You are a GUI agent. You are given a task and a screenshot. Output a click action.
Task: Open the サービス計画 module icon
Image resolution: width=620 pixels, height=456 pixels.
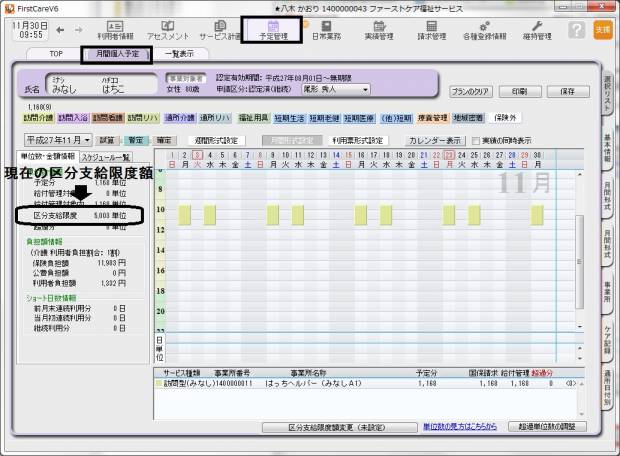pyautogui.click(x=219, y=30)
